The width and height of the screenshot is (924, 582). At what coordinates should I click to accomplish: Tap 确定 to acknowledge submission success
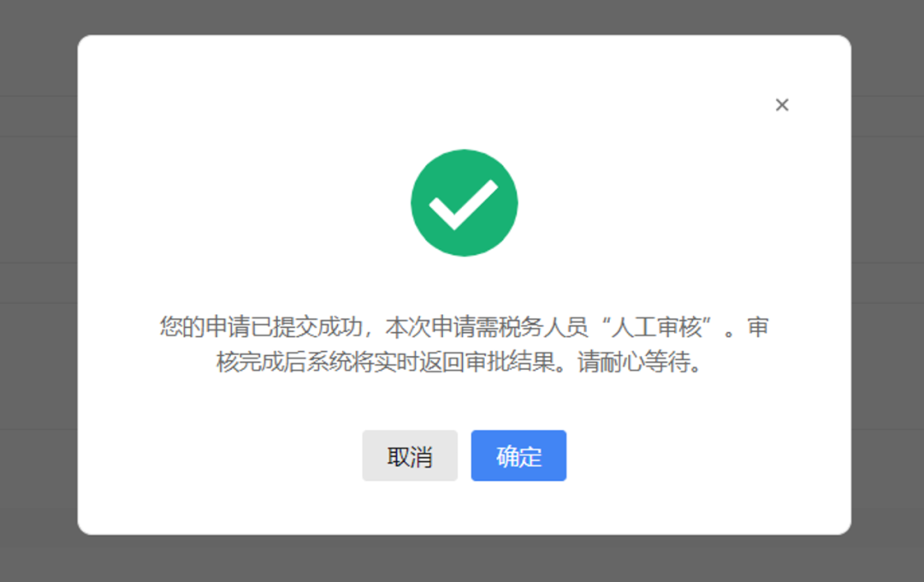click(x=518, y=455)
